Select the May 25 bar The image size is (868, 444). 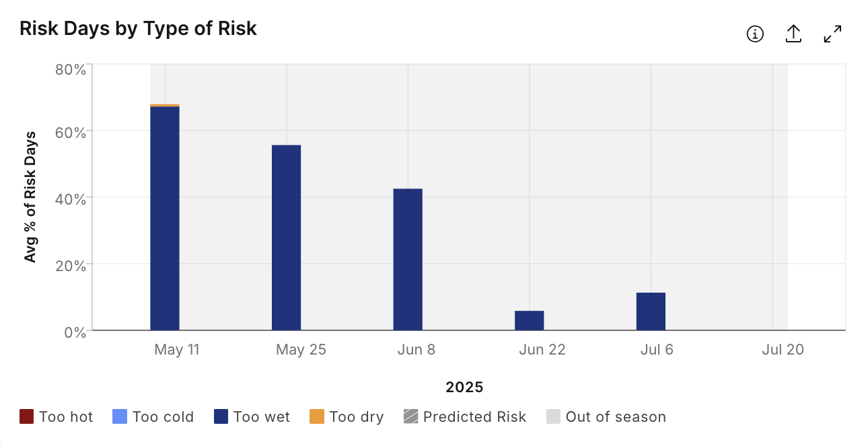point(287,237)
